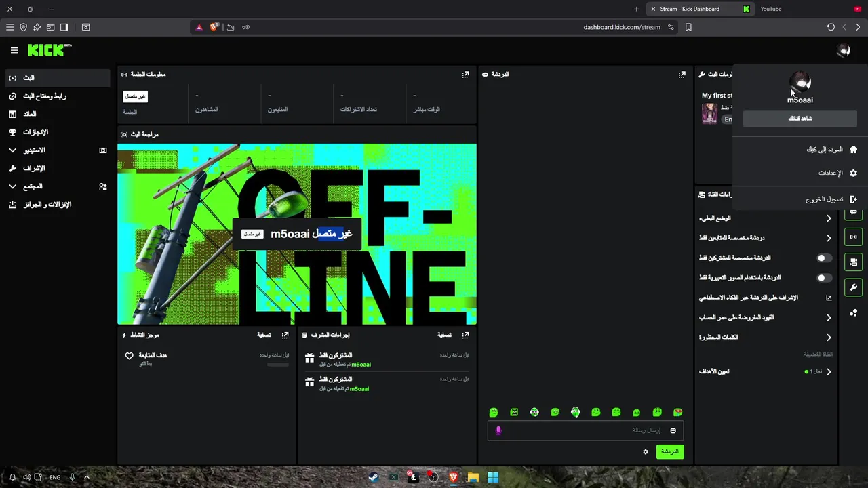Open a new browser tab

tap(636, 9)
